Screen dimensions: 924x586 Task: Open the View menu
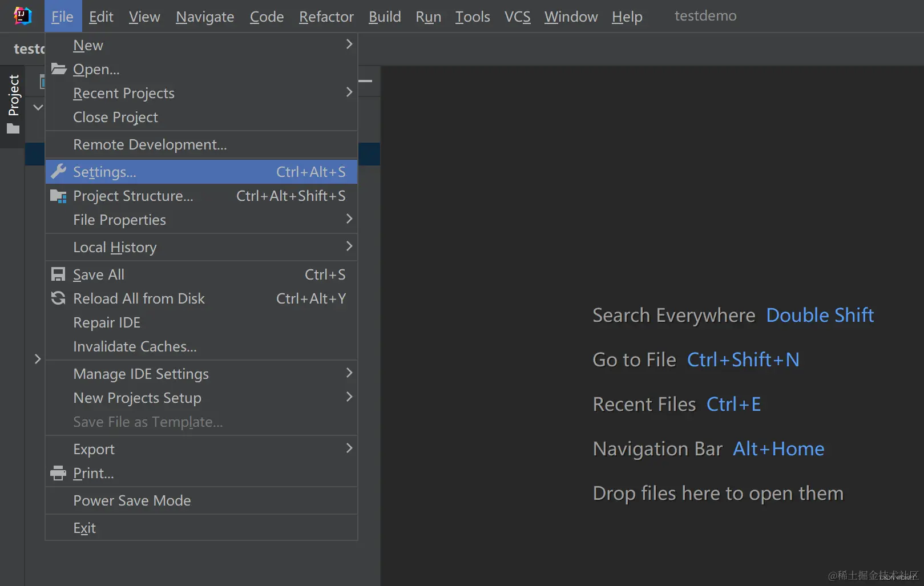tap(144, 17)
